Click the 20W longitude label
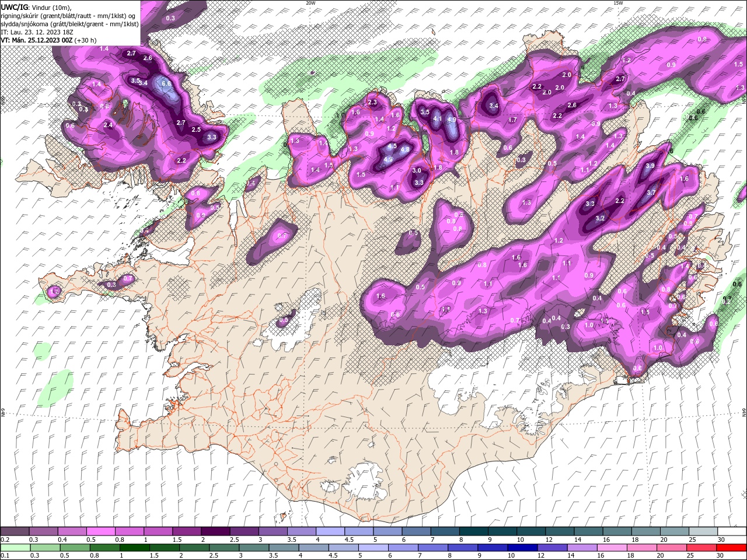 (x=310, y=3)
